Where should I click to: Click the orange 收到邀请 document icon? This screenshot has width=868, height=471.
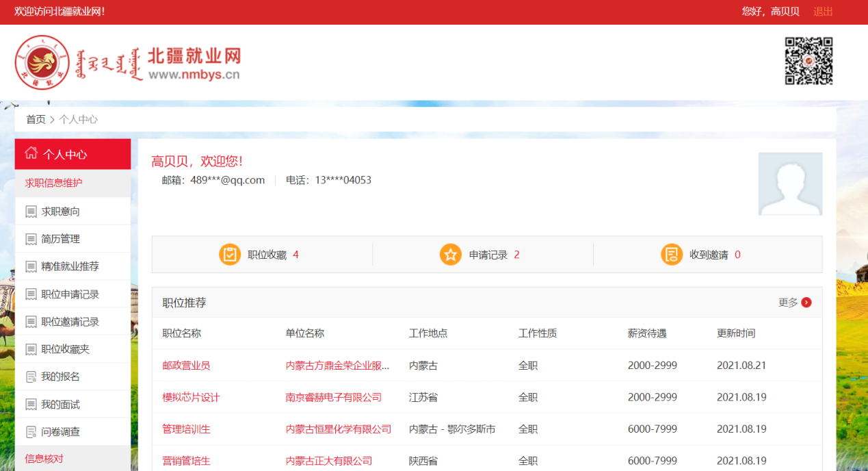pos(672,255)
